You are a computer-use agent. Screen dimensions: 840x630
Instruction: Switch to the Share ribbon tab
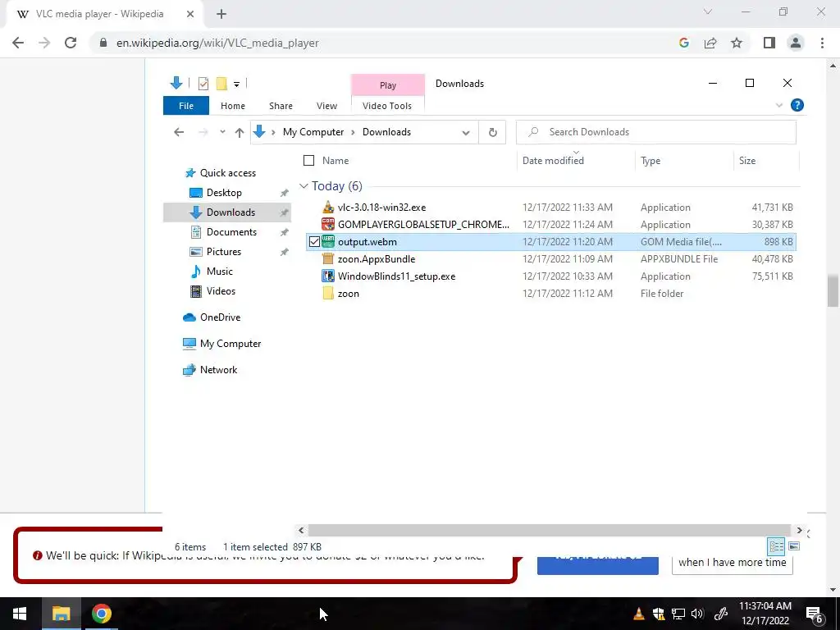(281, 106)
